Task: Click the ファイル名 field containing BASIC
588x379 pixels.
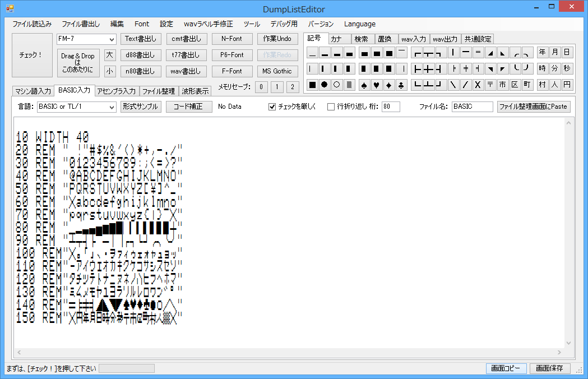Action: (x=473, y=107)
